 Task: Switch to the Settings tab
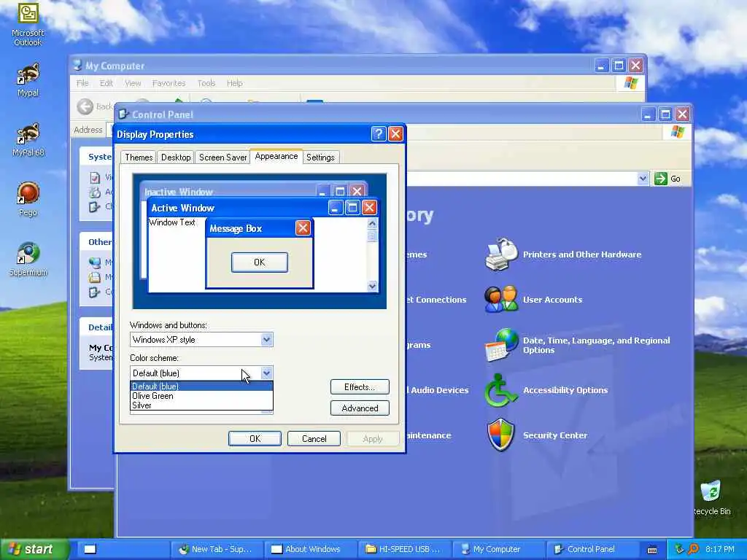pyautogui.click(x=320, y=157)
